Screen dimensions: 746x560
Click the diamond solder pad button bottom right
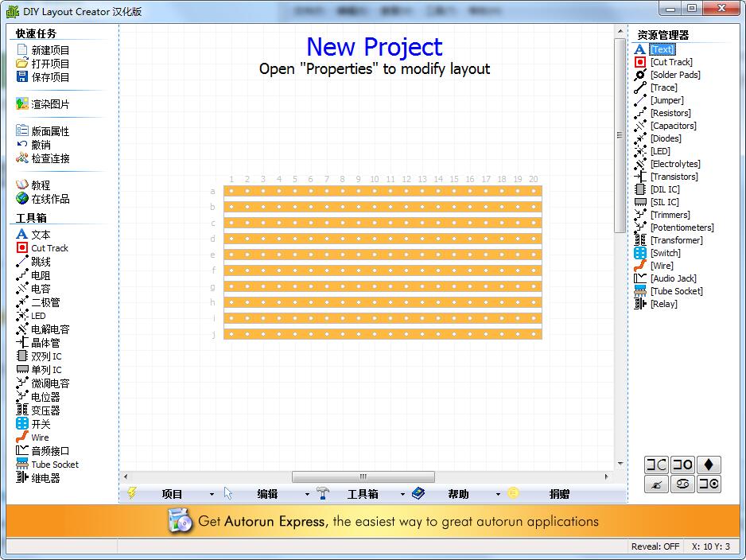coord(708,464)
